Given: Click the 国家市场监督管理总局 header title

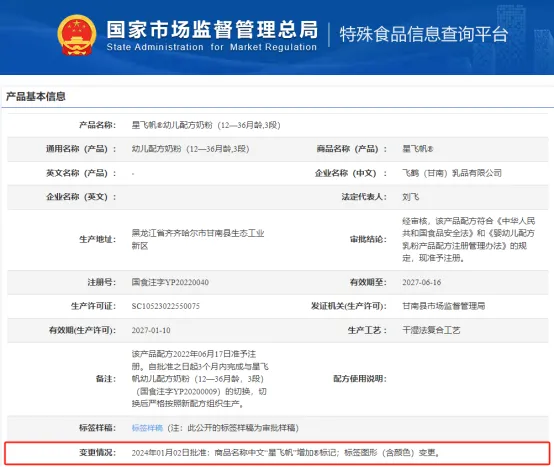Looking at the screenshot, I should (x=212, y=30).
